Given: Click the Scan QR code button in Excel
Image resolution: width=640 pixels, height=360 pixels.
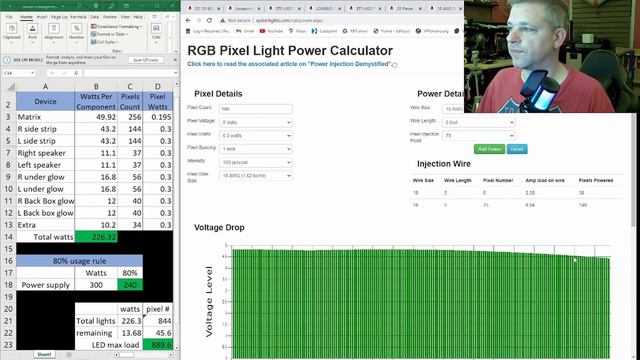Looking at the screenshot, I should point(146,60).
